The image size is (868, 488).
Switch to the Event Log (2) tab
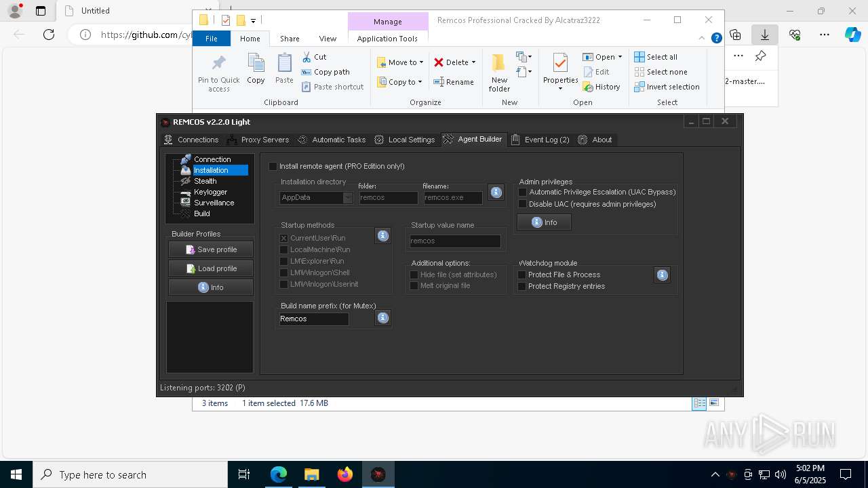(540, 140)
